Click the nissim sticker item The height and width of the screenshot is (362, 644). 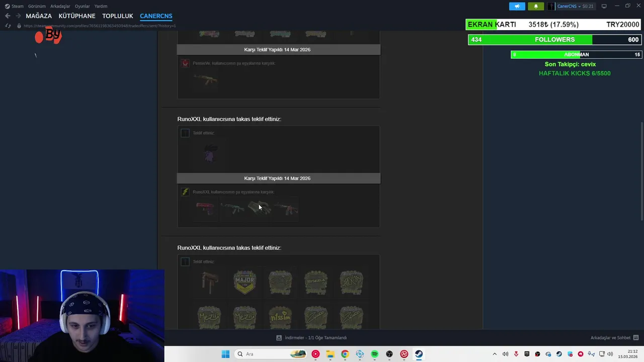(x=280, y=318)
